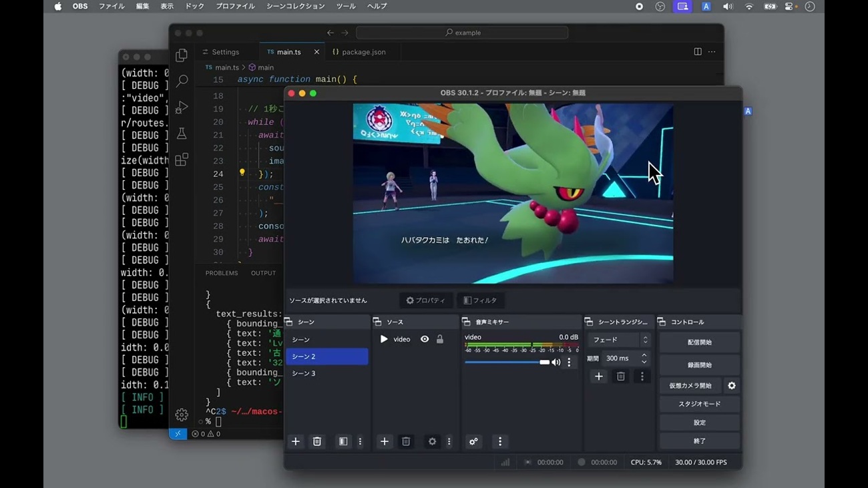868x488 pixels.
Task: Open ツール menu in menu bar
Action: (x=346, y=7)
